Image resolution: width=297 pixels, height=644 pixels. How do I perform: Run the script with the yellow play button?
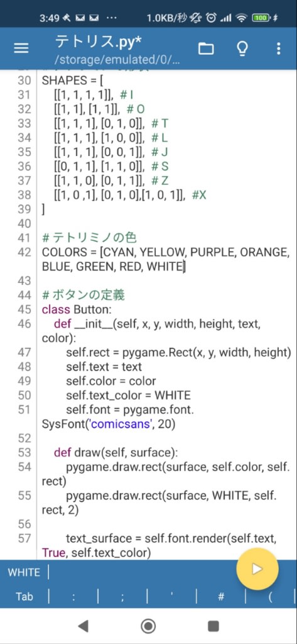[257, 569]
